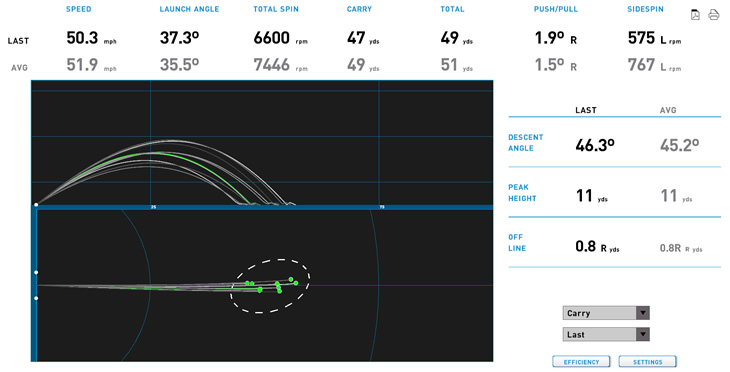The height and width of the screenshot is (372, 730).
Task: Open the Last dropdown
Action: click(606, 334)
